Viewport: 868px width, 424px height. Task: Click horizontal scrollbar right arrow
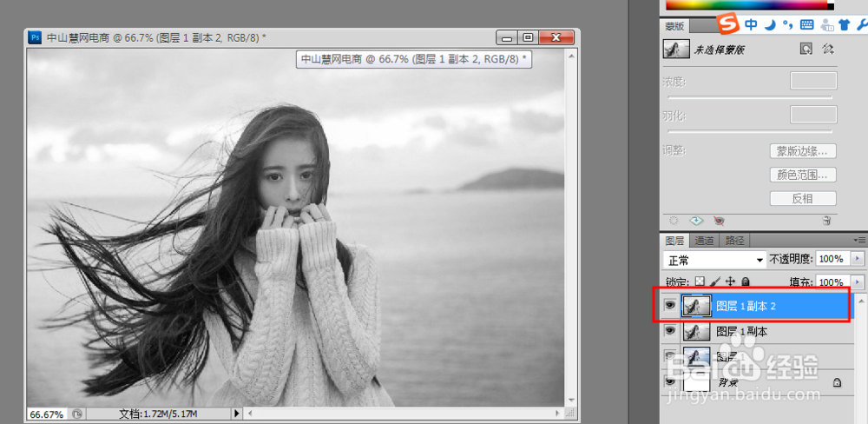[558, 414]
